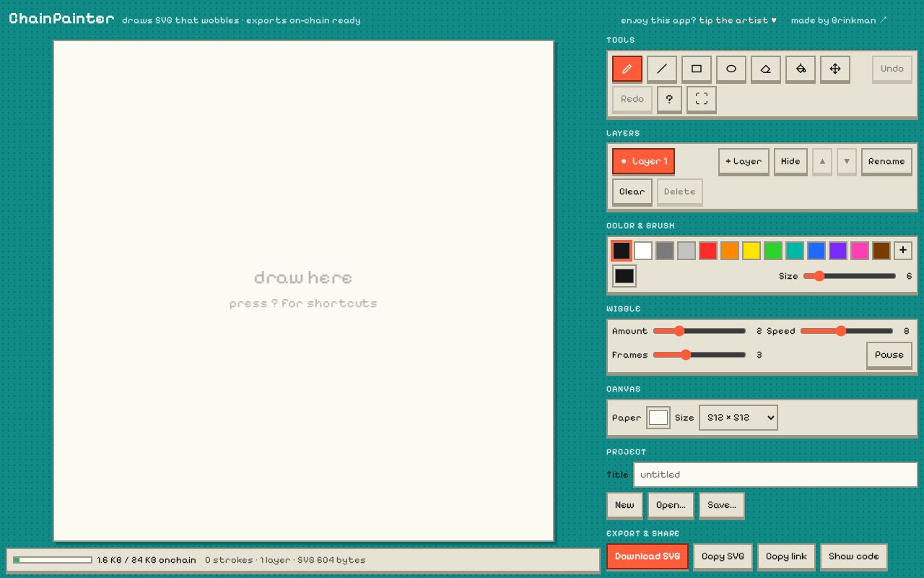
Task: Open the shortcuts help question mark
Action: 669,99
